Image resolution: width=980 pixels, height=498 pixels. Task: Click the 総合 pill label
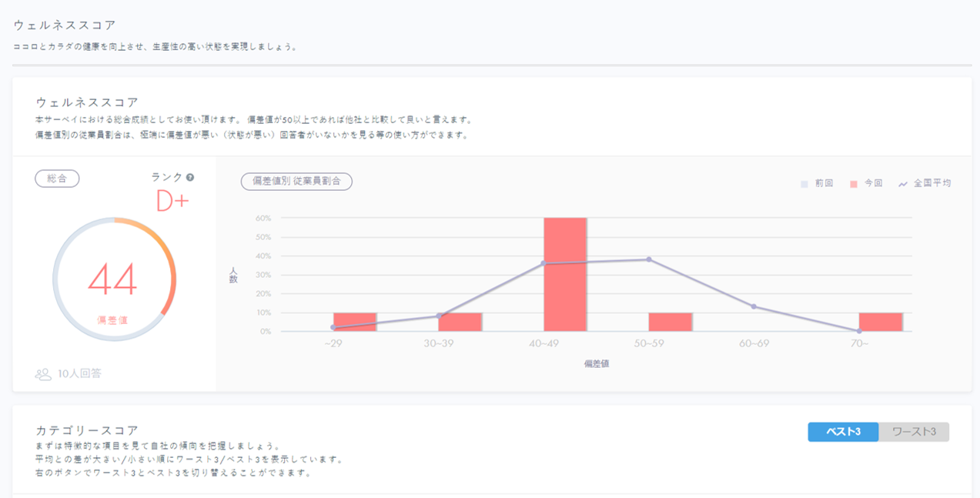pos(57,179)
